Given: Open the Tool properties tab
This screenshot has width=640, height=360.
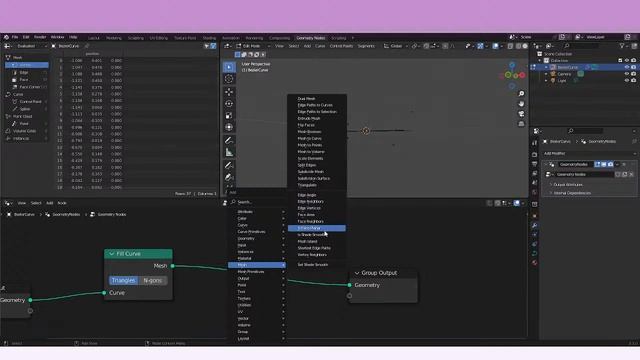Looking at the screenshot, I should pos(535,143).
